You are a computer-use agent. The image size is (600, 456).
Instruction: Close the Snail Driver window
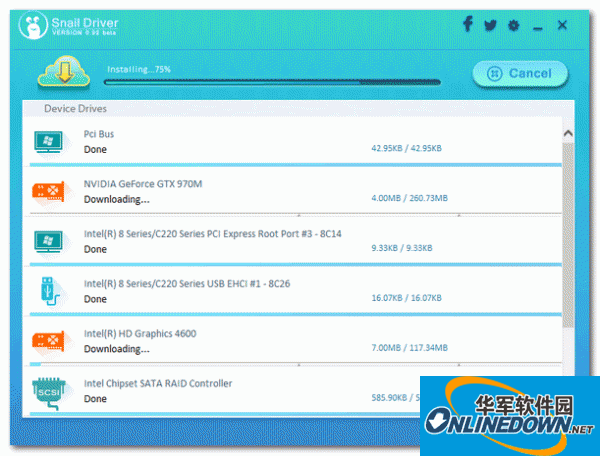562,25
